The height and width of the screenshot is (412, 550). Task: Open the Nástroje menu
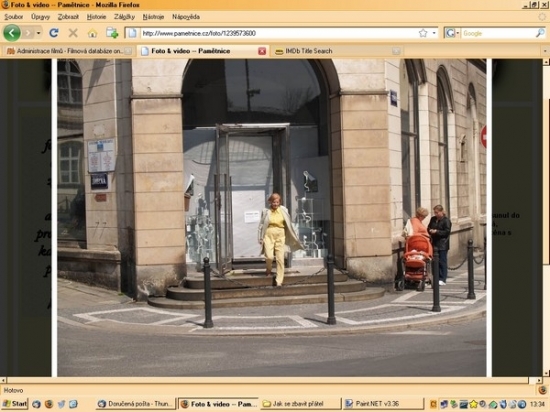click(x=153, y=17)
